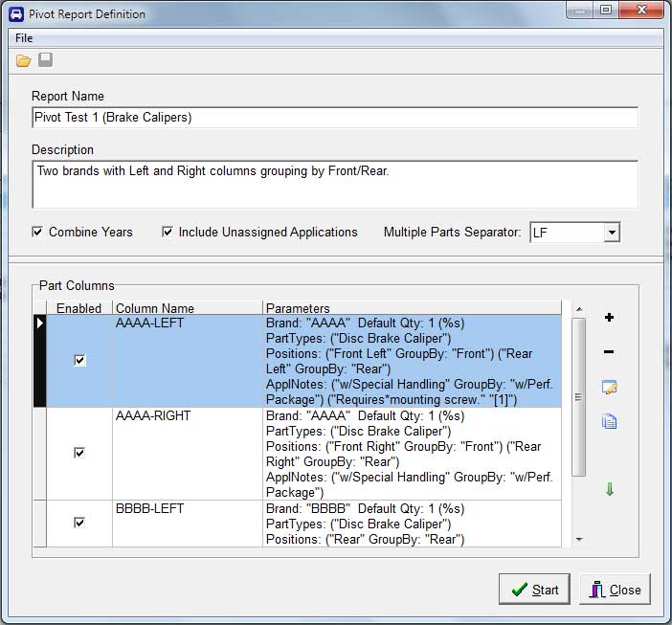672x625 pixels.
Task: Edit the selected part column with pencil icon
Action: tap(609, 388)
